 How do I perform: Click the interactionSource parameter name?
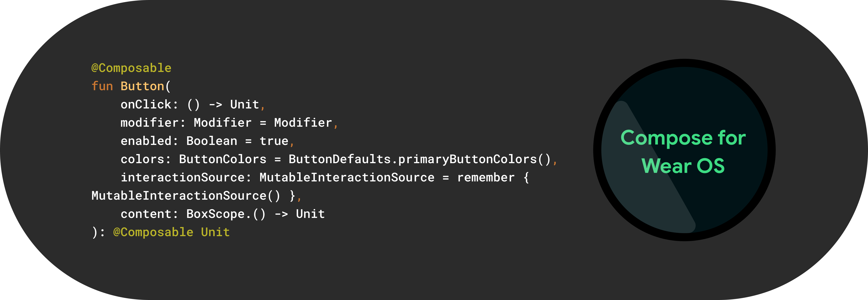point(182,177)
